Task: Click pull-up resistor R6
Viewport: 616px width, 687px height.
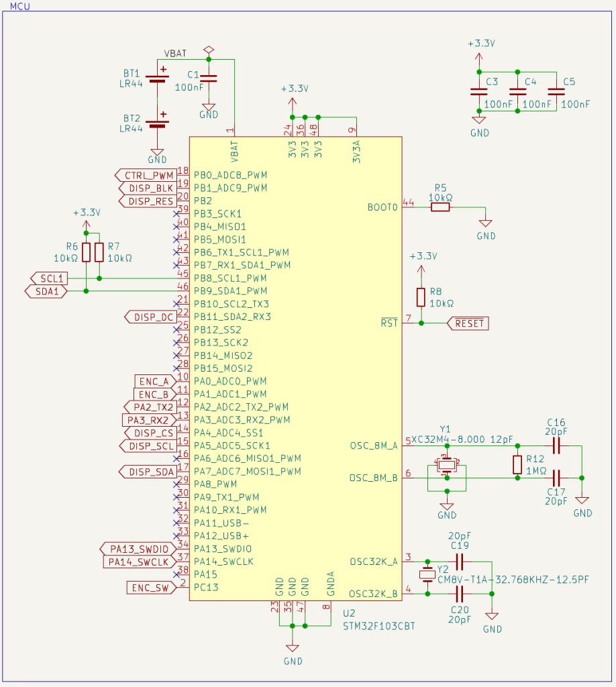Action: 86,252
